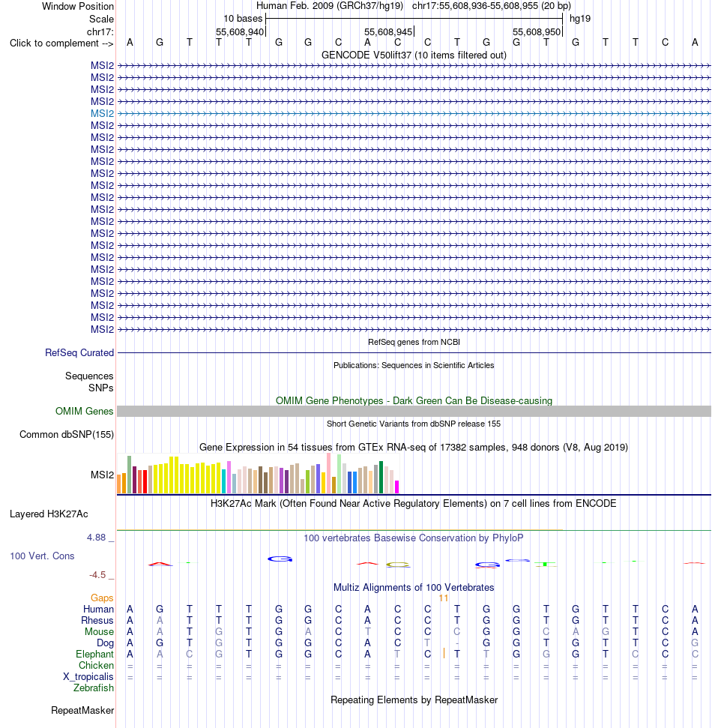Click the light-blue highlighted MSI2 transcript label
This screenshot has width=712, height=728.
[x=102, y=114]
